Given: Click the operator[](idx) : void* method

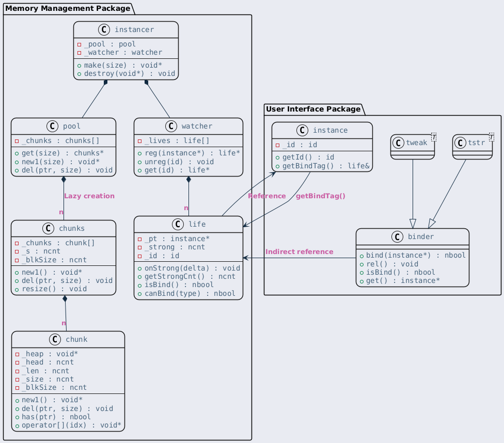Looking at the screenshot, I should point(71,425).
